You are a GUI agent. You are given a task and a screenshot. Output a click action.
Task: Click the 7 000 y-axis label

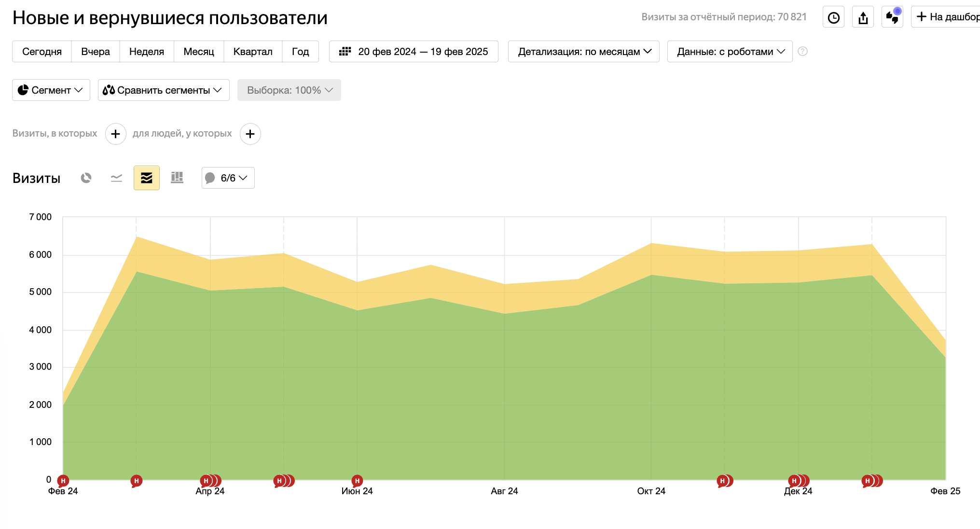[41, 217]
